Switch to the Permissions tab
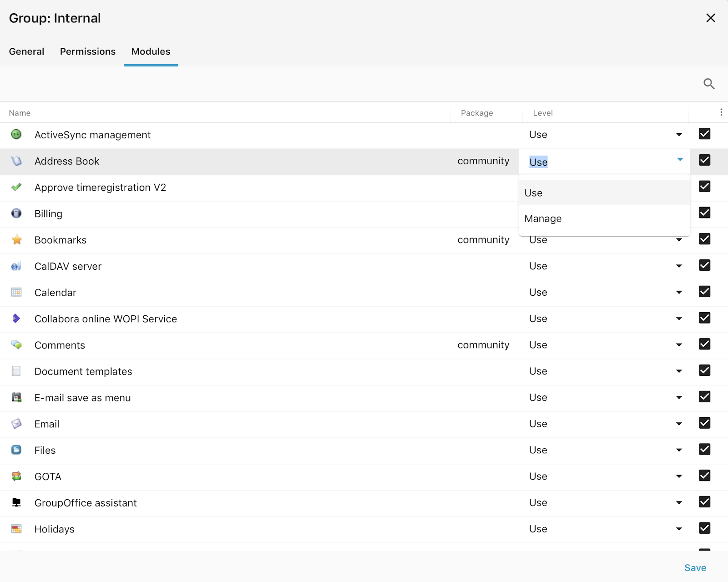Image resolution: width=728 pixels, height=582 pixels. click(x=88, y=51)
